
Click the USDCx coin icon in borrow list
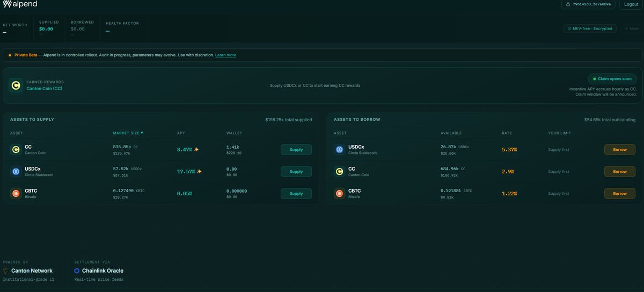pyautogui.click(x=339, y=150)
